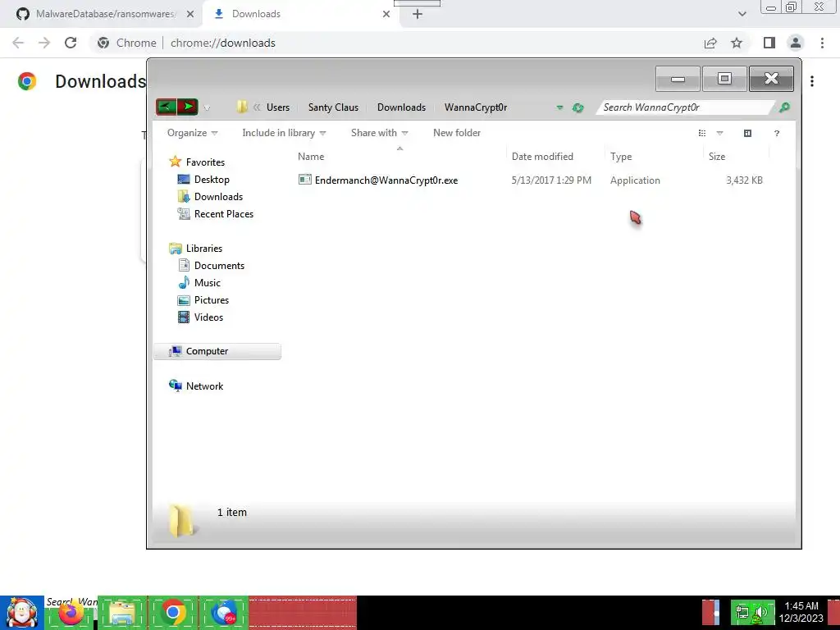Open the Organize menu
This screenshot has height=630, width=840.
pos(192,133)
